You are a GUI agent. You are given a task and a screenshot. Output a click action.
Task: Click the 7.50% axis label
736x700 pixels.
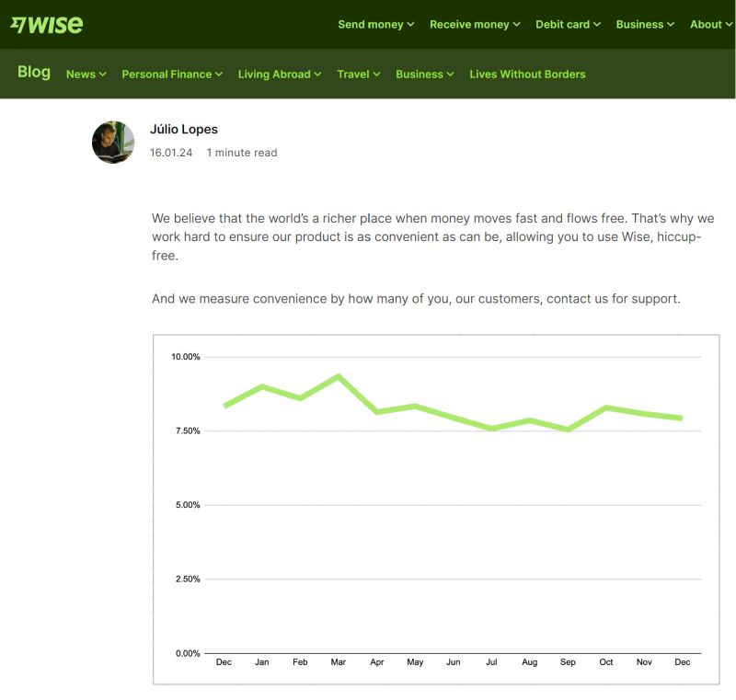point(188,430)
